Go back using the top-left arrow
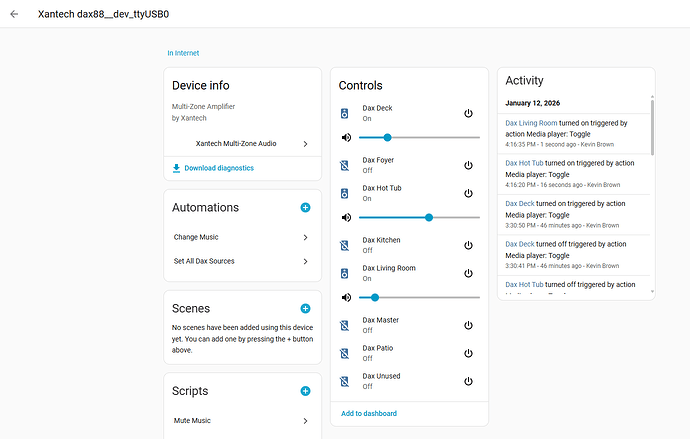The width and height of the screenshot is (690, 439). click(x=14, y=15)
